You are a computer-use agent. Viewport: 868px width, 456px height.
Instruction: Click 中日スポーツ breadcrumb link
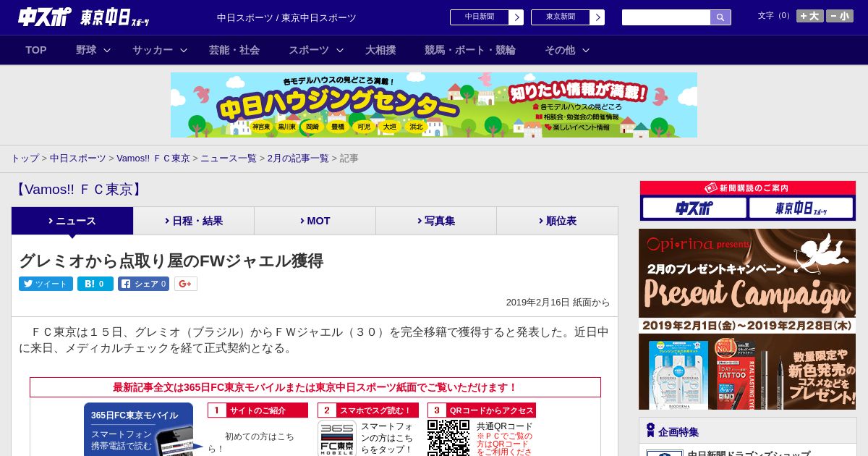pos(78,158)
